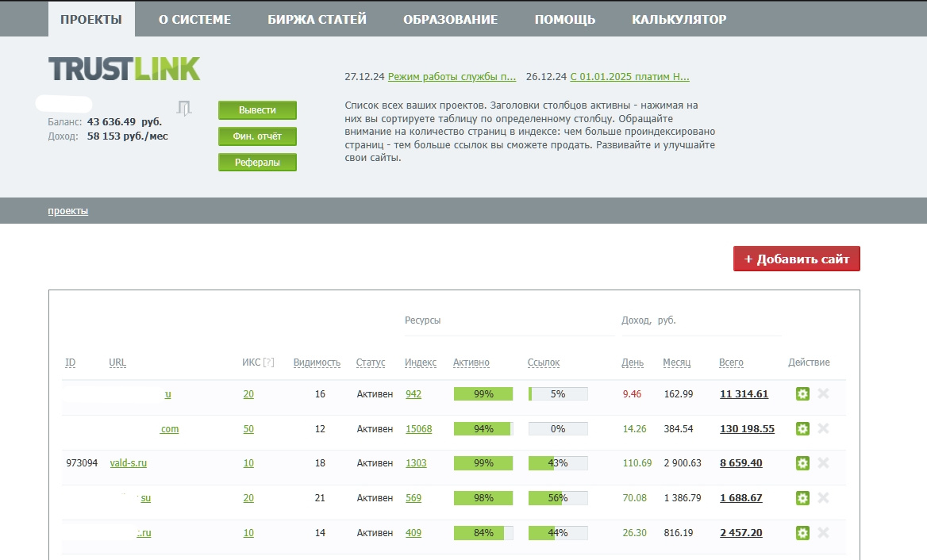The image size is (927, 560).
Task: Go to the Образование section
Action: (451, 19)
